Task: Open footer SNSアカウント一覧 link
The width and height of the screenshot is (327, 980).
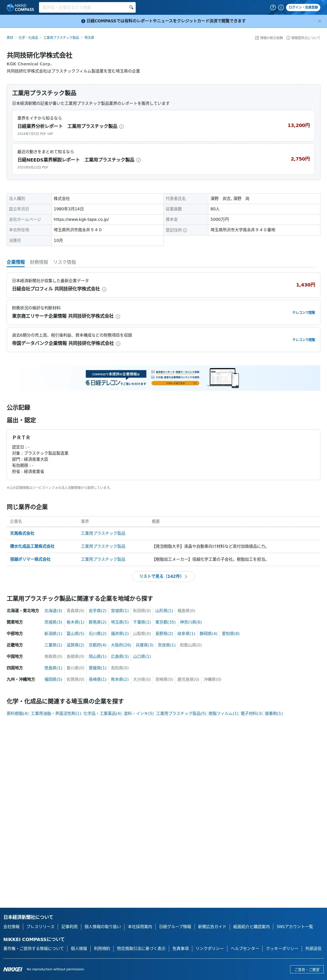Action: [295, 926]
